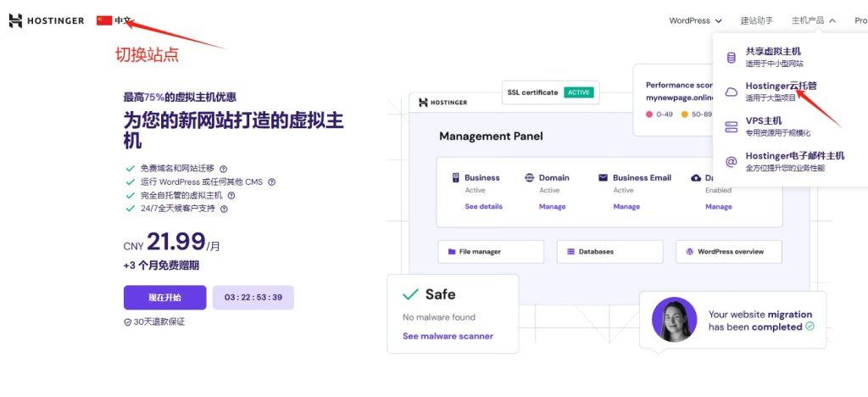Click the orange 50-89 performance score dot
Image resolution: width=868 pixels, height=397 pixels.
point(685,114)
